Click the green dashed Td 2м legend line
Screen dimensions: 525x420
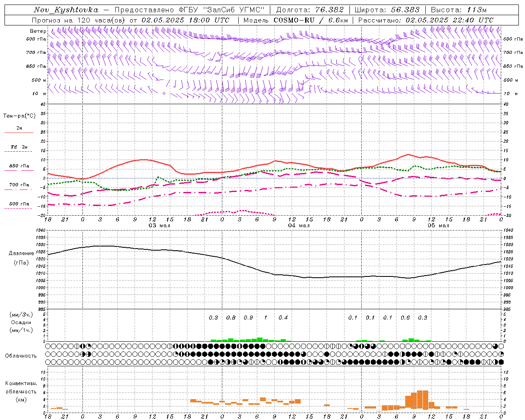click(19, 151)
